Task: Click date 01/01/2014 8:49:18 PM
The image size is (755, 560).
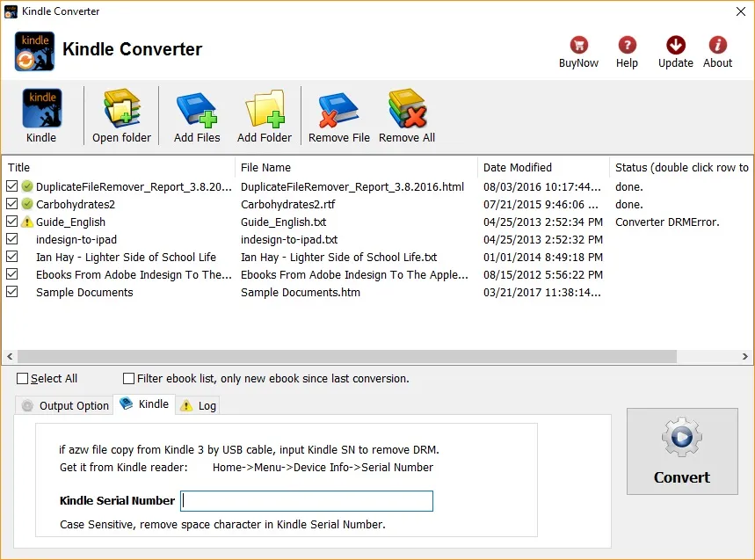Action: 543,257
